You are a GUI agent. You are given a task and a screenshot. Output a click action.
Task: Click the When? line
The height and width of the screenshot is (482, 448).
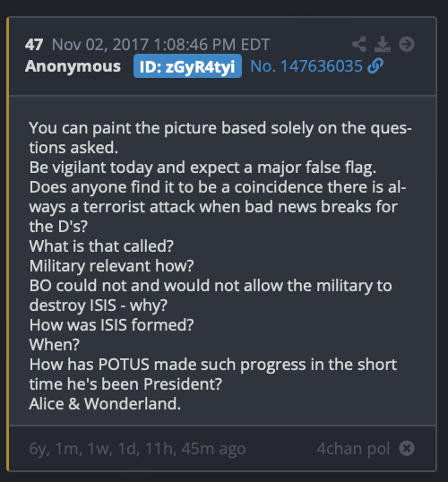pyautogui.click(x=55, y=345)
